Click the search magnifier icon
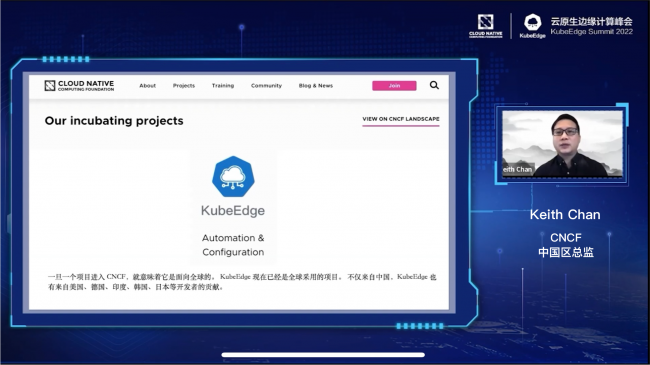650x365 pixels. [434, 85]
